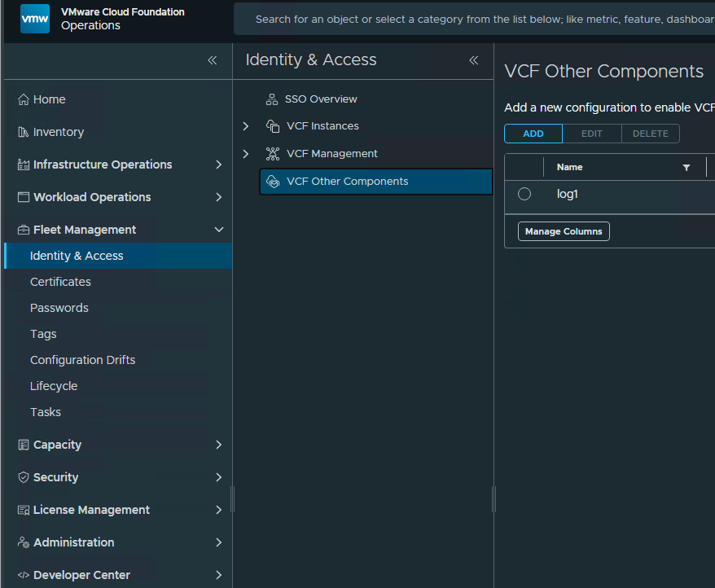Select Identity & Access menu item
The image size is (715, 588).
click(x=118, y=256)
